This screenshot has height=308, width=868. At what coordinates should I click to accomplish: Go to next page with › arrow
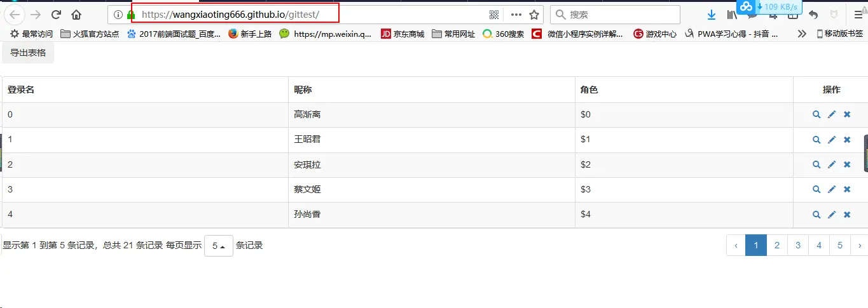(860, 245)
